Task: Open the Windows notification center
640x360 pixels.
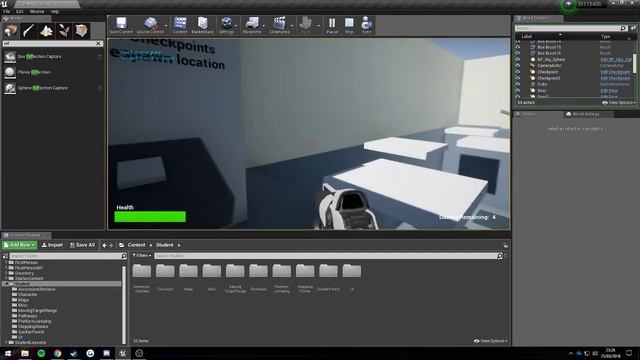Action: (x=629, y=353)
